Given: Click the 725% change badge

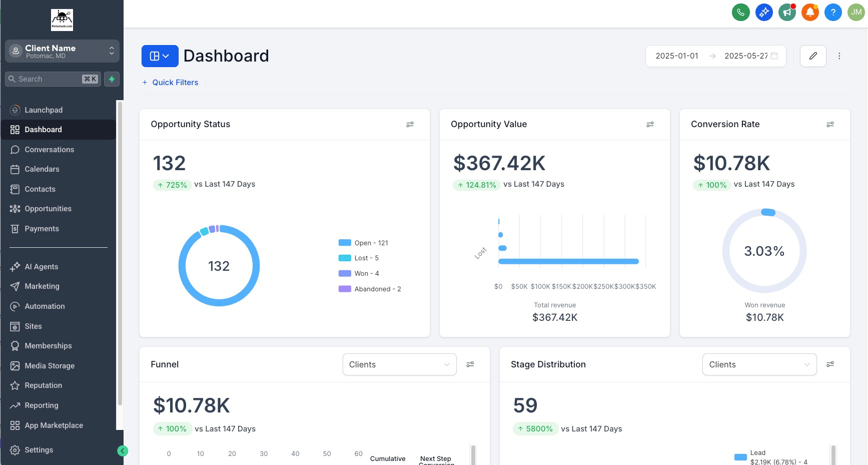Looking at the screenshot, I should pyautogui.click(x=172, y=185).
